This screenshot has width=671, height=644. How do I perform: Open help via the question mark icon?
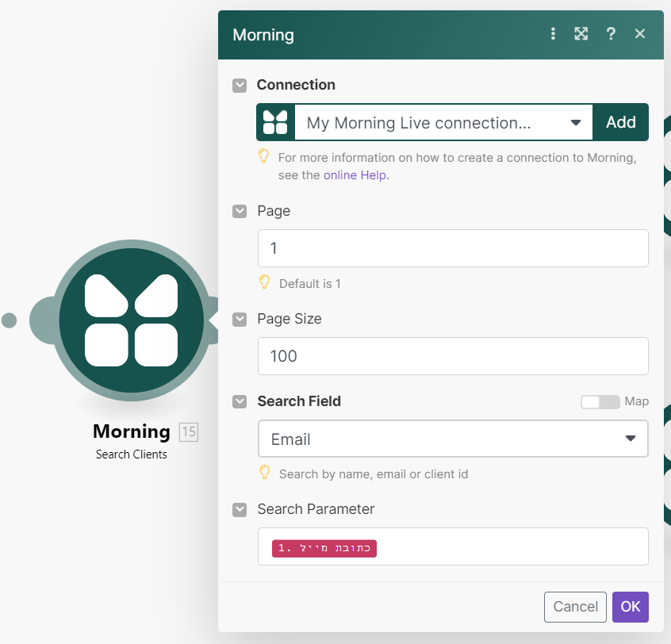point(611,34)
